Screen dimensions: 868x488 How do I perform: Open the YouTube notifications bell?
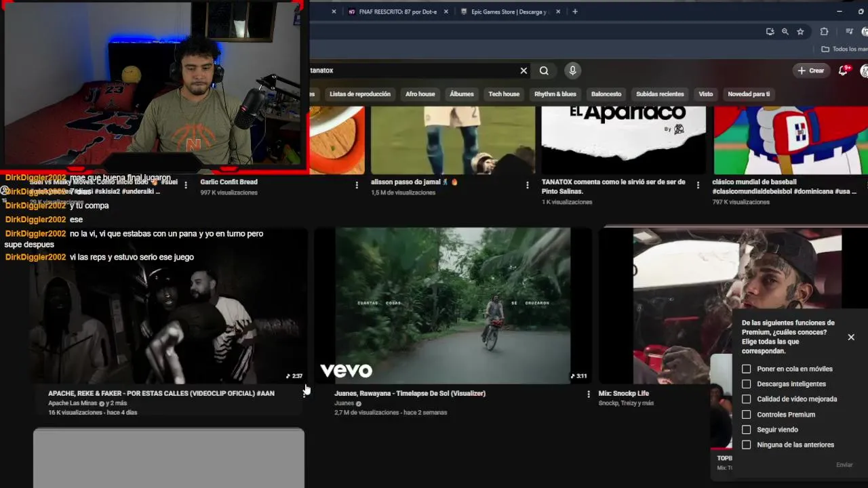click(x=844, y=70)
